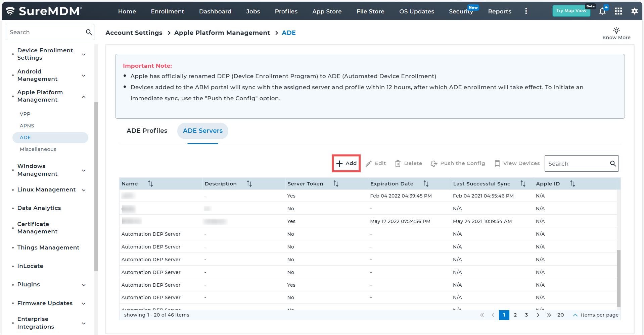The image size is (644, 335).
Task: Open the notifications bell icon
Action: [x=602, y=11]
